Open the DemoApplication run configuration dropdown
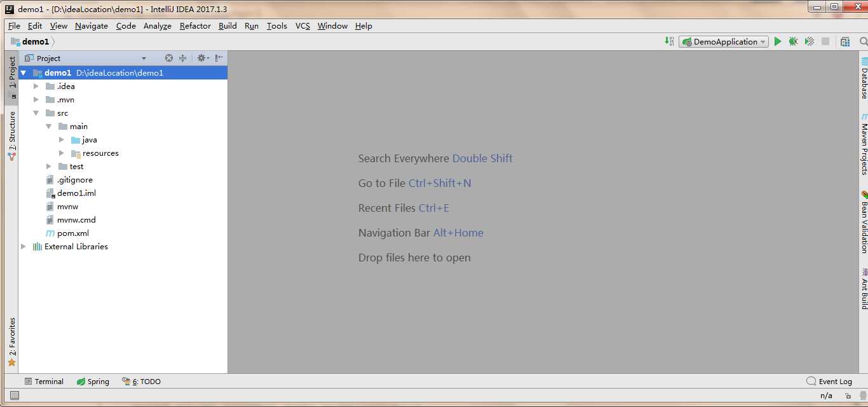This screenshot has width=868, height=407. [724, 41]
